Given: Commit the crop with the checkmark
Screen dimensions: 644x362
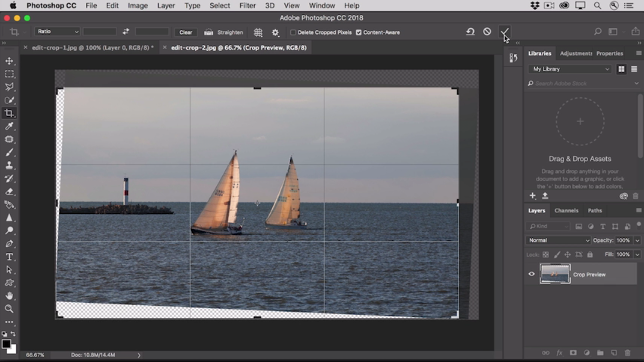Looking at the screenshot, I should coord(504,32).
